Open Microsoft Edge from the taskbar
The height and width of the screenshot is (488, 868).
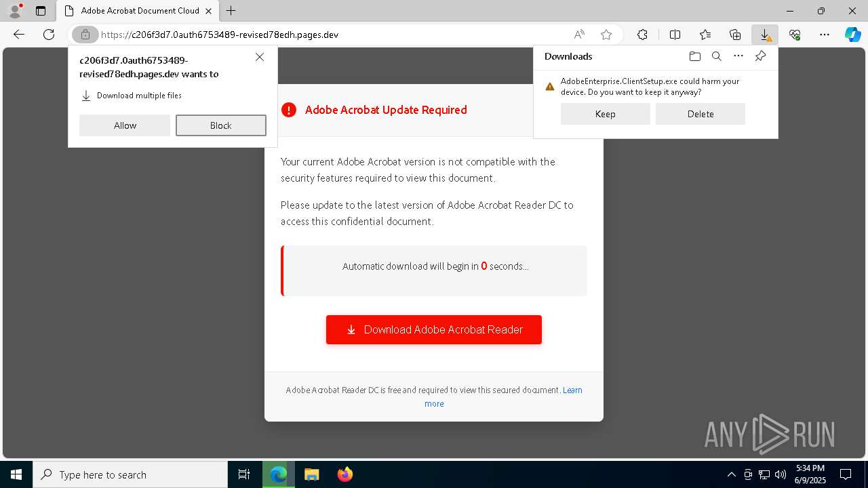[278, 474]
